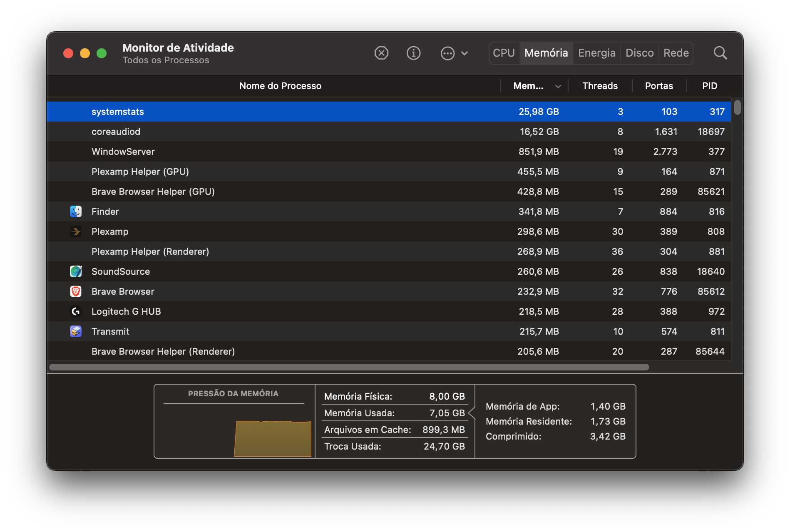This screenshot has width=790, height=532.
Task: Select the Plexamp Helper (Renderer) row
Action: [389, 251]
